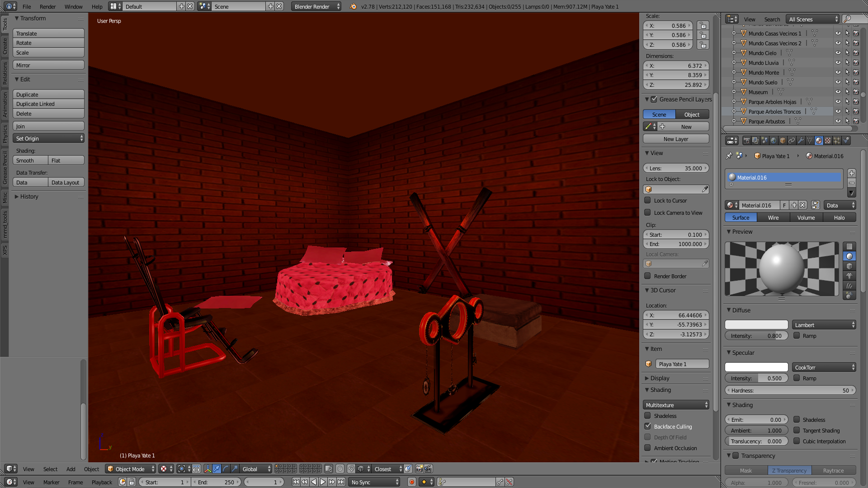Enable Lock to Cursor
Screen dimensions: 868x488
648,201
